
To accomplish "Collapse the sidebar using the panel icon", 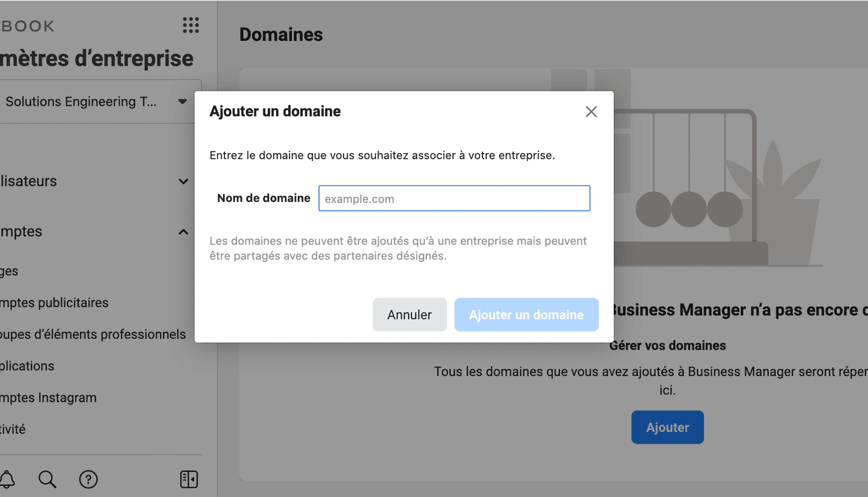I will 189,479.
